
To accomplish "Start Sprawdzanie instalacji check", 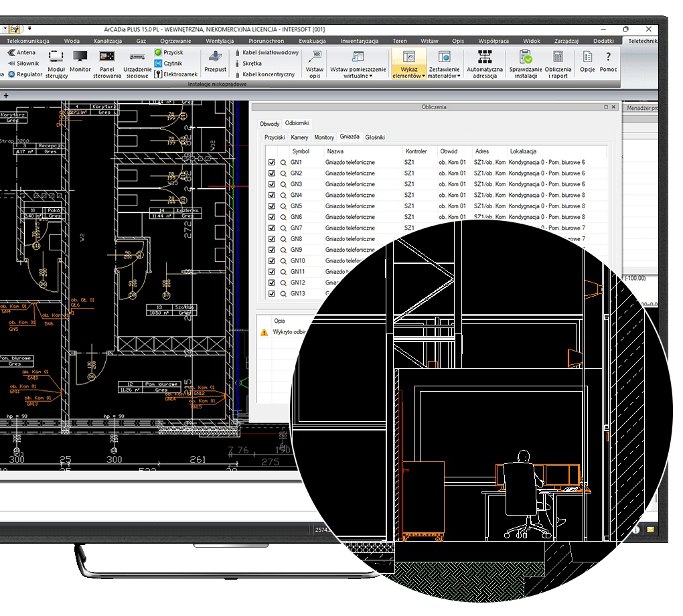I will click(x=526, y=64).
